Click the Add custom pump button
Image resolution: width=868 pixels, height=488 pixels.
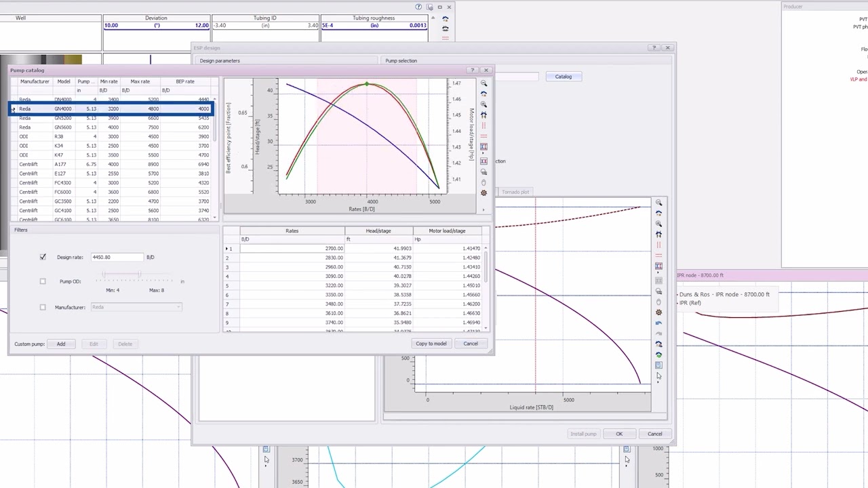tap(61, 344)
